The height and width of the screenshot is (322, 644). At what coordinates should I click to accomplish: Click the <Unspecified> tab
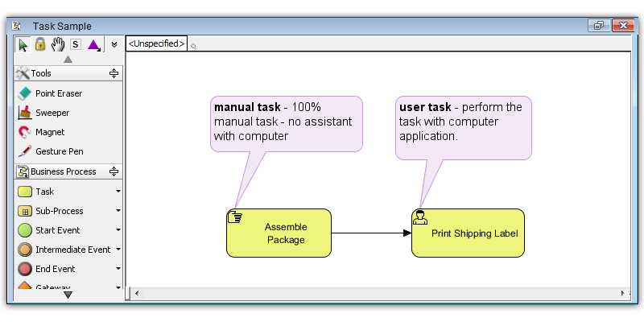coord(156,43)
